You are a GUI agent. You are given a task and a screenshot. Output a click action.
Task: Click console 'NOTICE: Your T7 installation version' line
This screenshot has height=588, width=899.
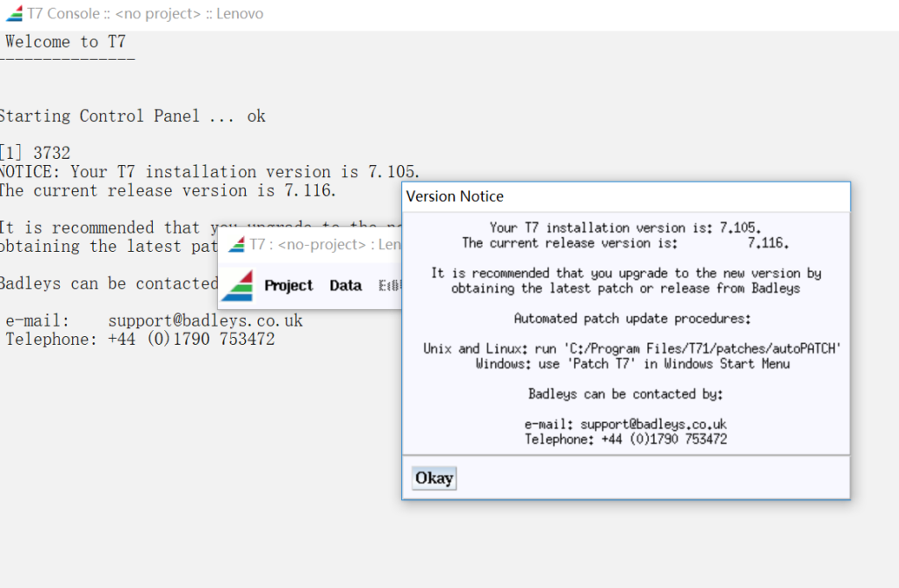[209, 171]
